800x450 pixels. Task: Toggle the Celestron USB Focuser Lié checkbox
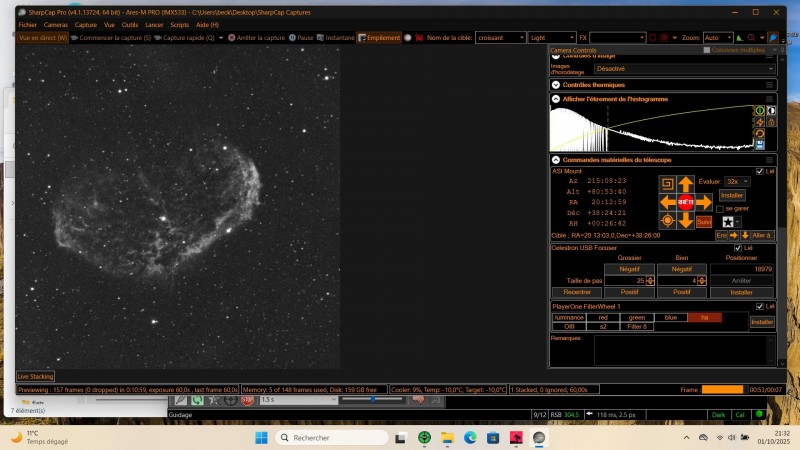pos(738,248)
